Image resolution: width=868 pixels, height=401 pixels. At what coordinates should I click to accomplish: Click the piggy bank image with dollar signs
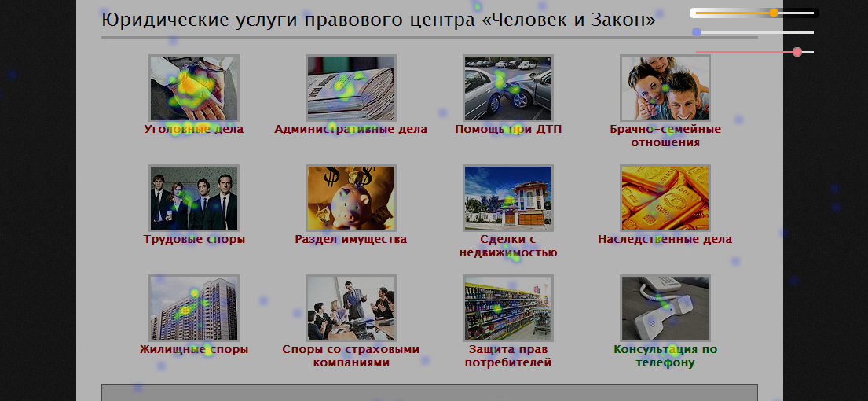(x=350, y=197)
